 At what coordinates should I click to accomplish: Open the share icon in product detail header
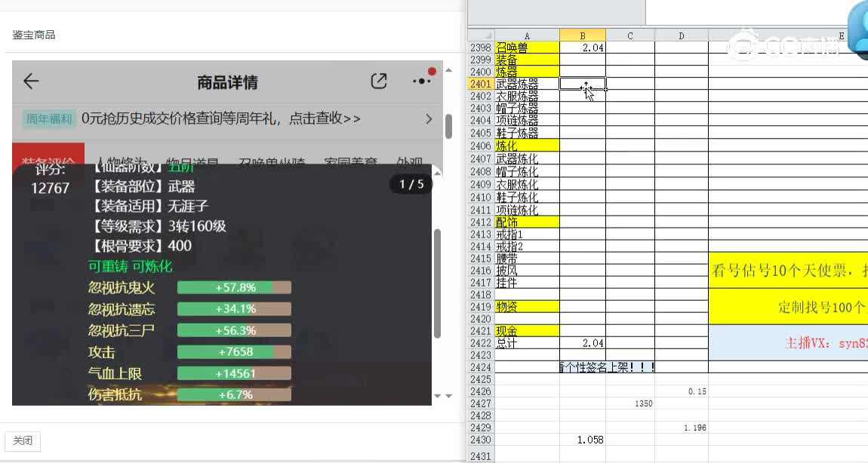(379, 81)
